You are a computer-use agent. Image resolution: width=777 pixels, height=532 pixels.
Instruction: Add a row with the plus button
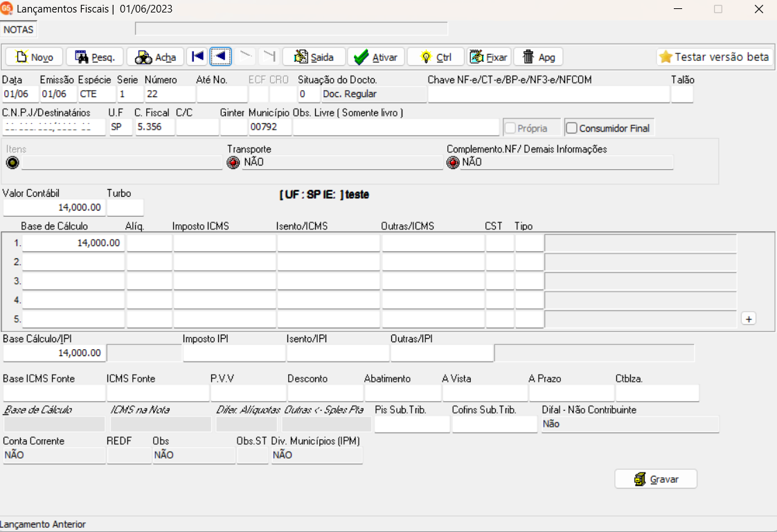pyautogui.click(x=749, y=319)
